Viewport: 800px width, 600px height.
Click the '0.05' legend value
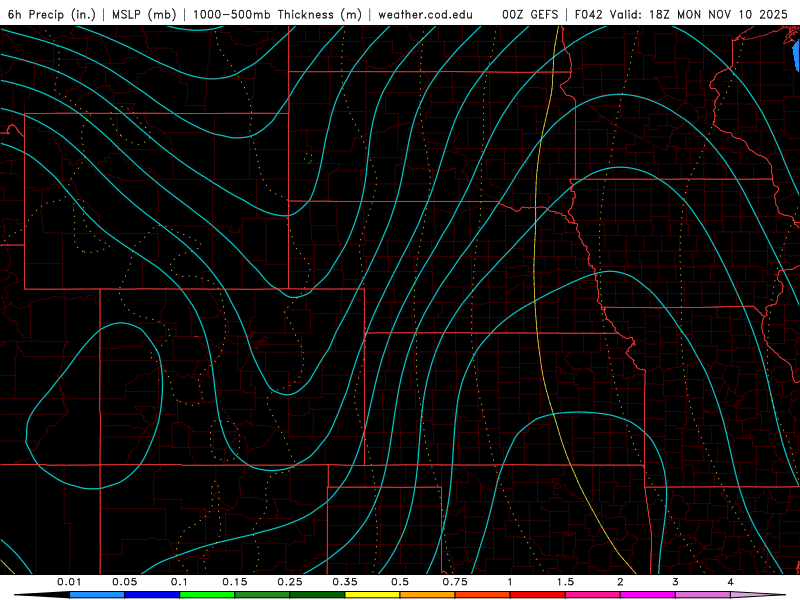pyautogui.click(x=124, y=582)
